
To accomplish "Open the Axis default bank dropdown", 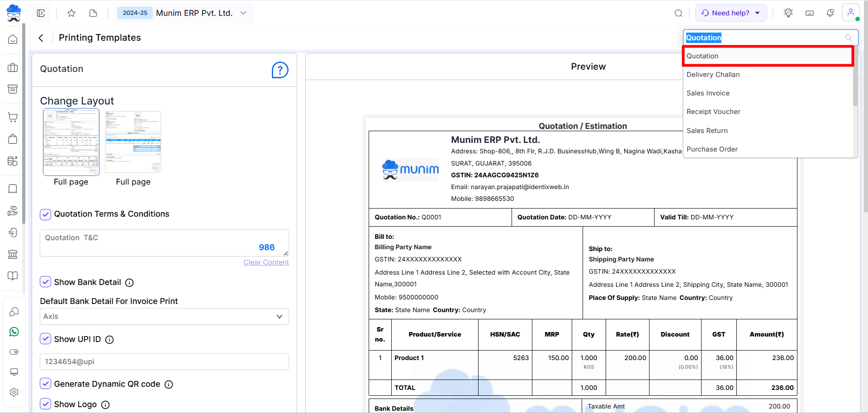I will tap(164, 317).
